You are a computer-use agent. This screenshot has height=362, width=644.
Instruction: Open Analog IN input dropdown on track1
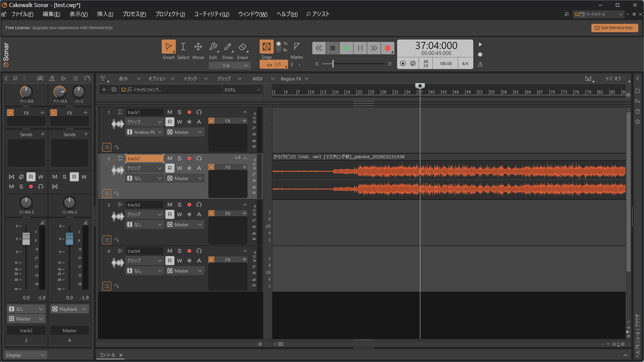[145, 132]
